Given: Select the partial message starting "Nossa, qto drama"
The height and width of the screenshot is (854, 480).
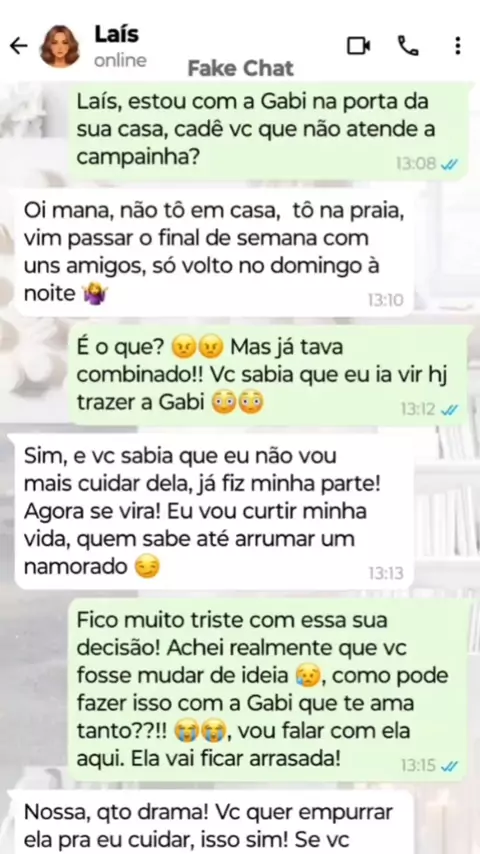Looking at the screenshot, I should pos(214,823).
